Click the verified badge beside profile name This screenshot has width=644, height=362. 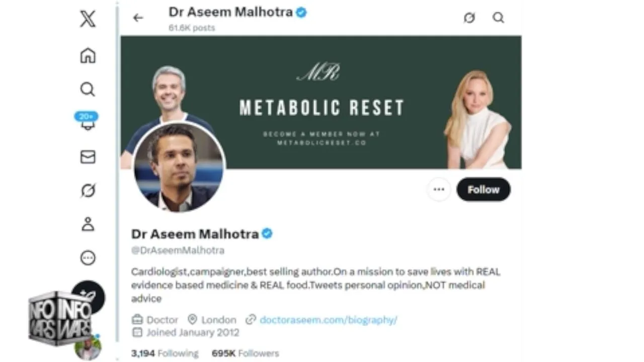coord(267,234)
